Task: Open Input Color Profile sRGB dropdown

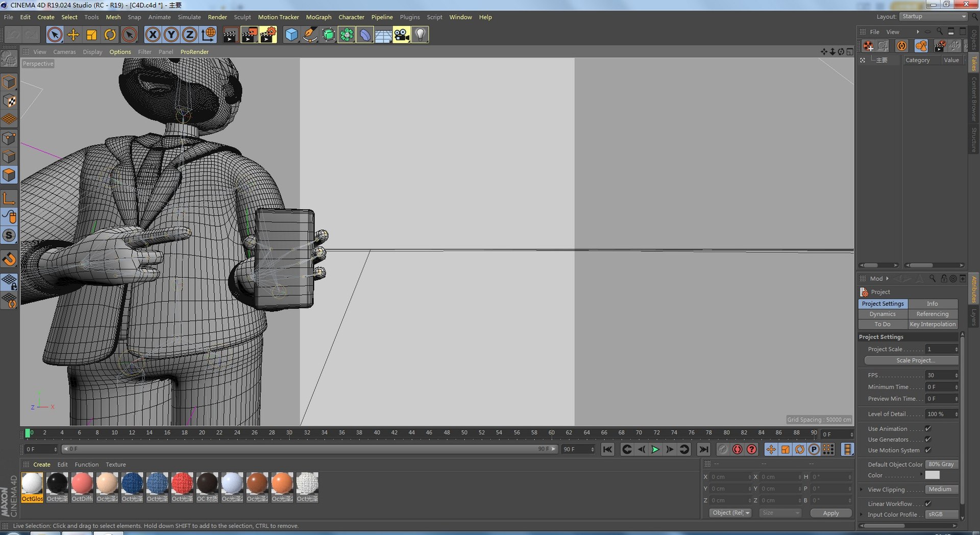Action: (942, 514)
